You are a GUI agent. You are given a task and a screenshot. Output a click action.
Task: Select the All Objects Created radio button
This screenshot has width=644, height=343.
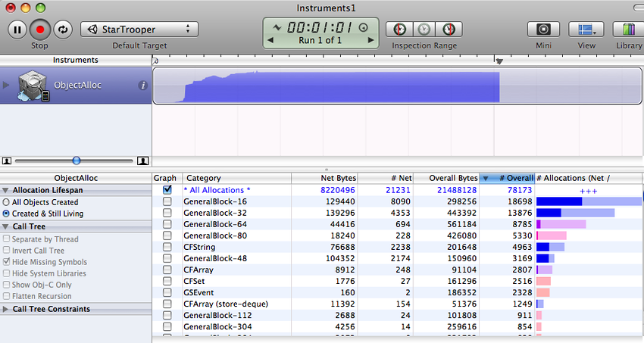point(7,203)
